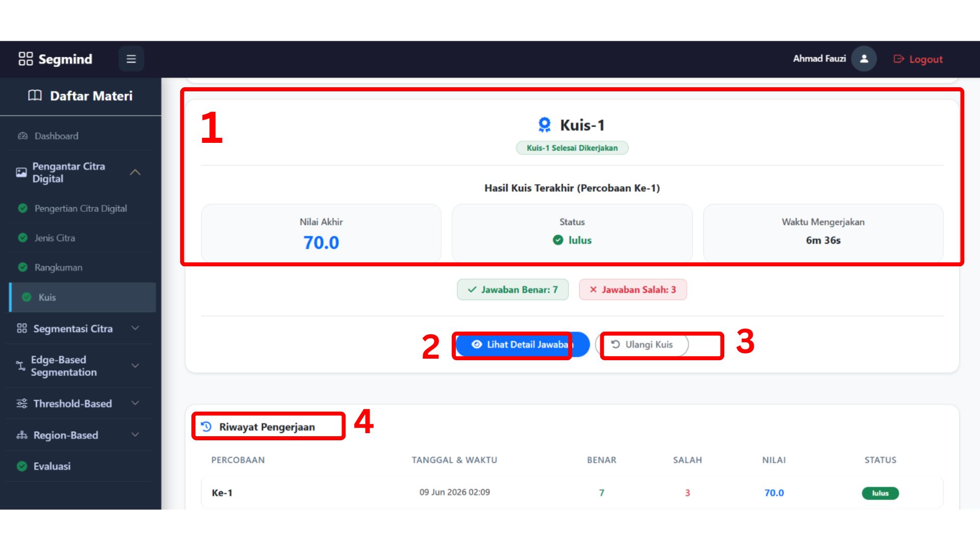
Task: Open the user profile avatar icon
Action: click(864, 59)
